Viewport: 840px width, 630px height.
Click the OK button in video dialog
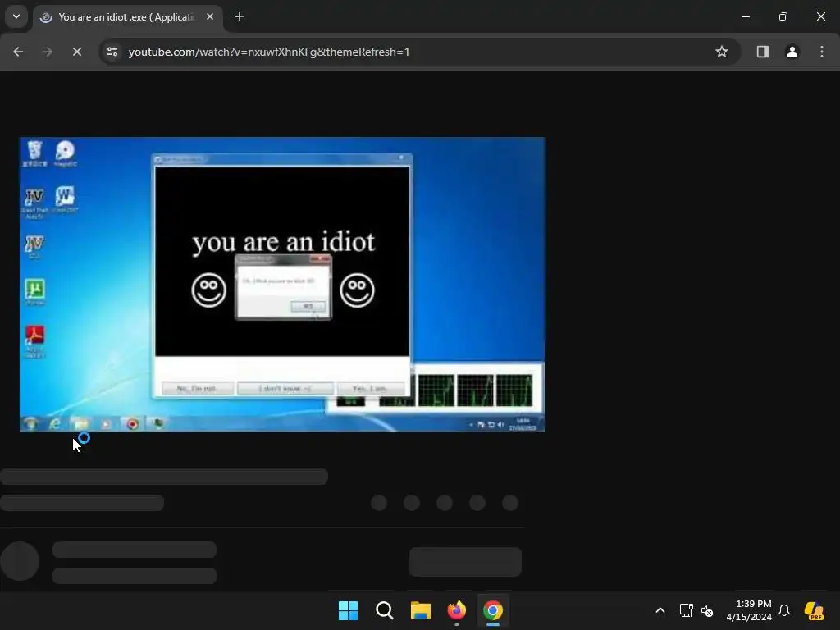[x=308, y=306]
